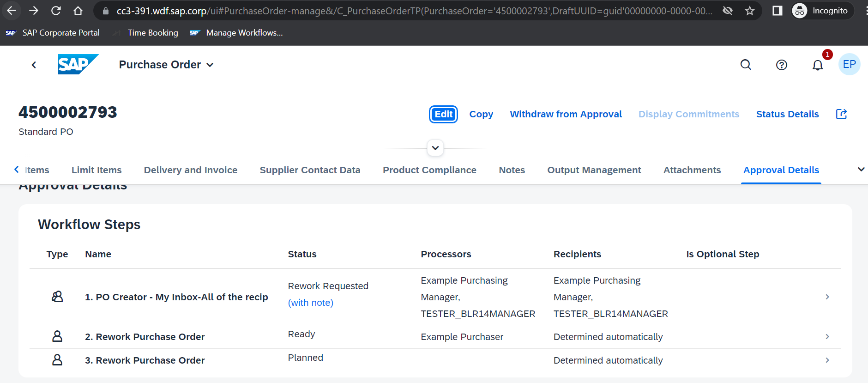Open Manage Workflows bookmark
868x383 pixels.
click(236, 33)
